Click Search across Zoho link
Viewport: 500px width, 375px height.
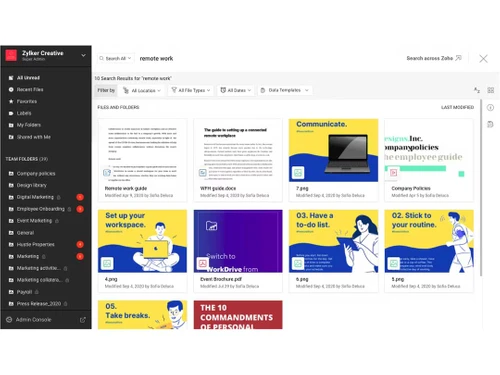tap(434, 58)
